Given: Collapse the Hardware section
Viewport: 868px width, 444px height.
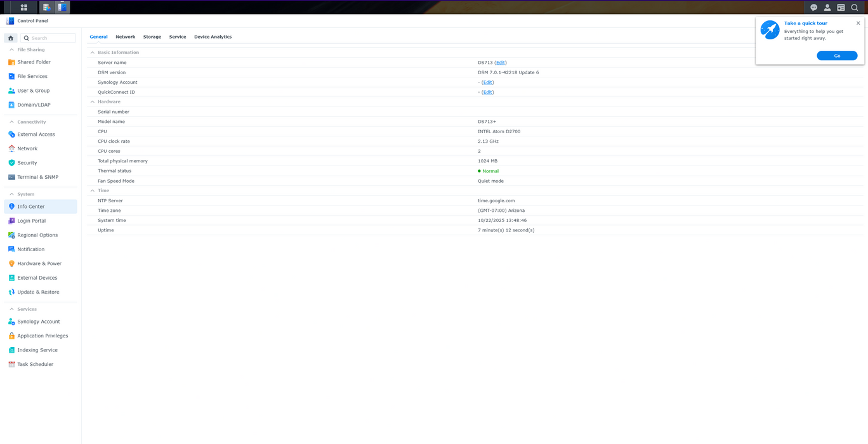Looking at the screenshot, I should (x=92, y=101).
